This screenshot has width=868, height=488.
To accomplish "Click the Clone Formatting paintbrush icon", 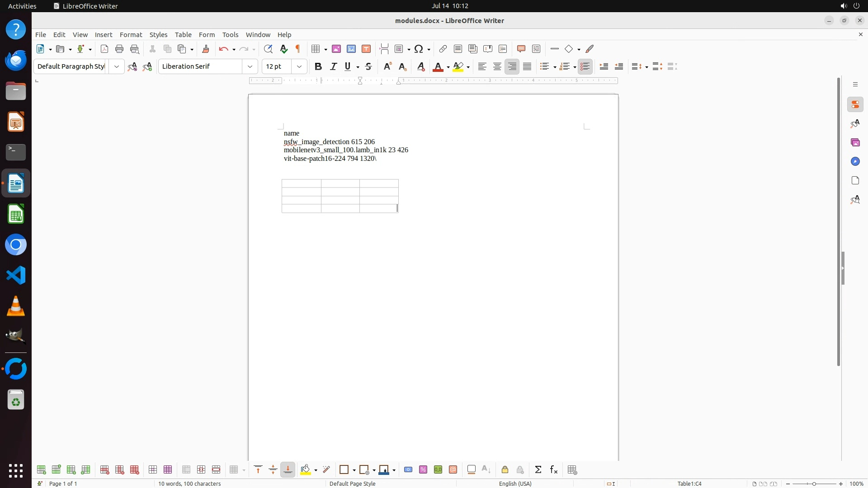I will [x=206, y=49].
